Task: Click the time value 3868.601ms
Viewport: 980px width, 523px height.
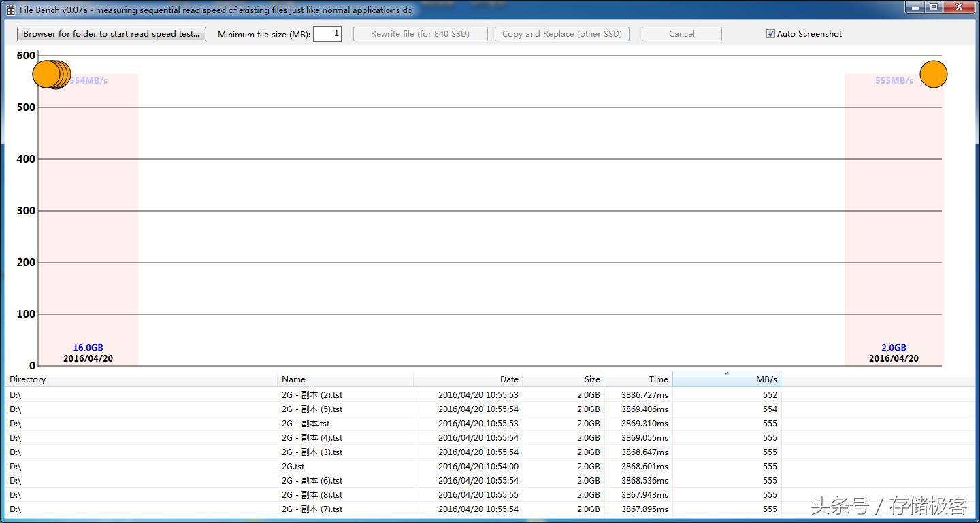Action: click(644, 467)
